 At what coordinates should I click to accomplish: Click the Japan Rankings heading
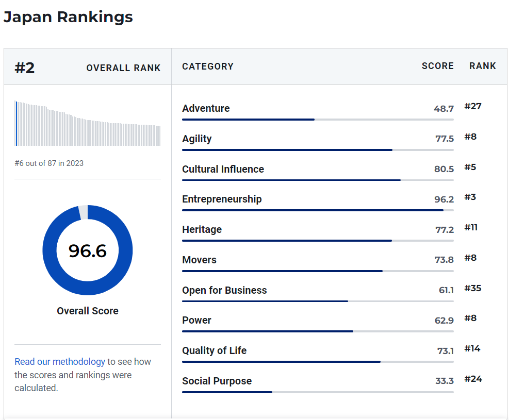point(68,17)
